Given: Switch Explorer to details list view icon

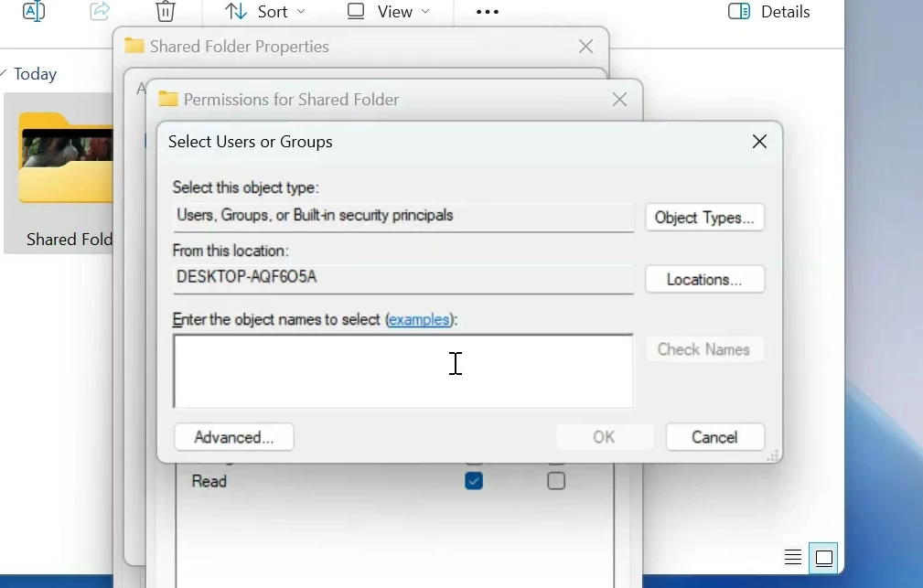Looking at the screenshot, I should tap(793, 557).
